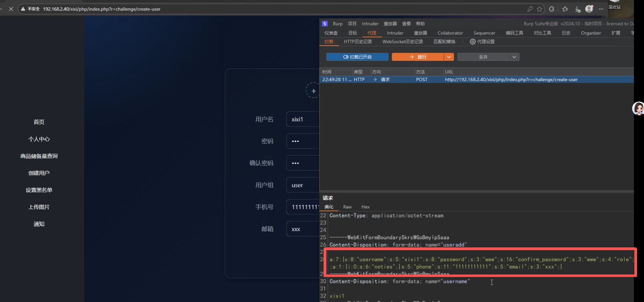The height and width of the screenshot is (302, 644).
Task: Click the name="useradd" Content-Disposition line
Action: click(398, 245)
